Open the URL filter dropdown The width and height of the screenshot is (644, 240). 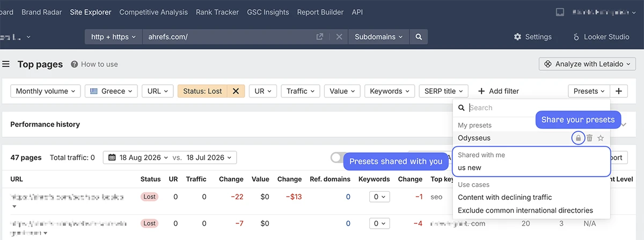(x=158, y=91)
